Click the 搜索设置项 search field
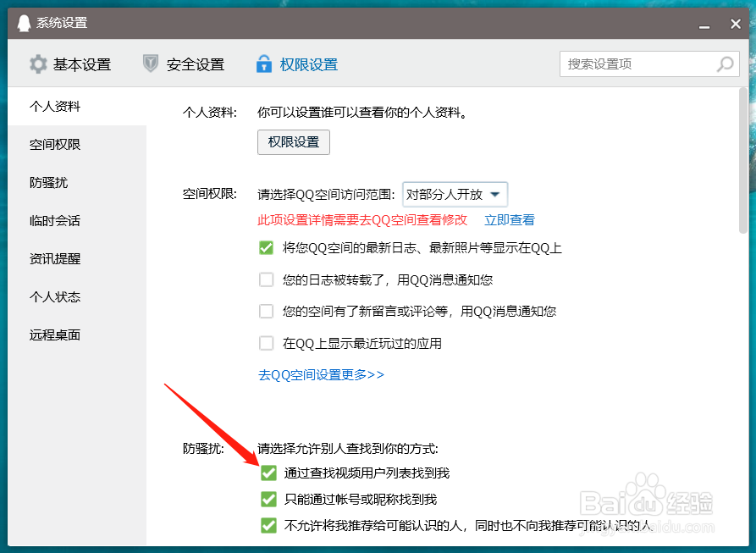This screenshot has width=756, height=553. 649,64
